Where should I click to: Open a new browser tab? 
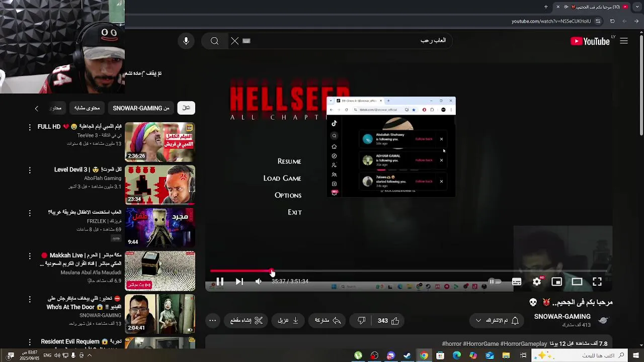(546, 7)
